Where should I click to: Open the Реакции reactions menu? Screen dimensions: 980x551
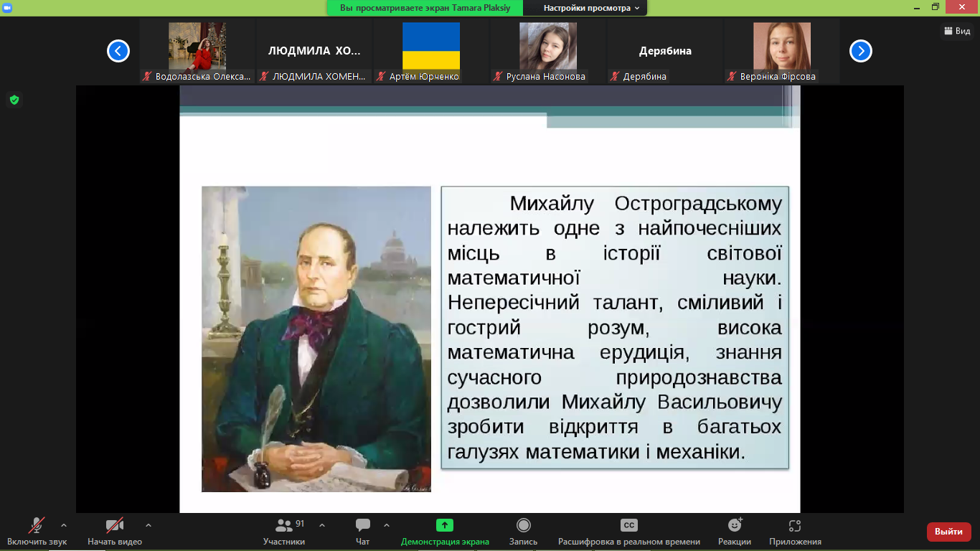735,532
